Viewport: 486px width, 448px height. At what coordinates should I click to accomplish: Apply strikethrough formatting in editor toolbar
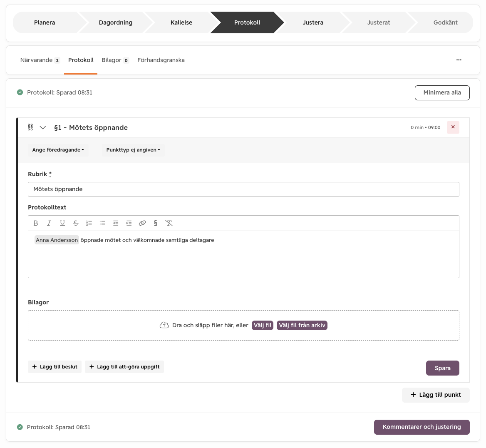tap(76, 223)
